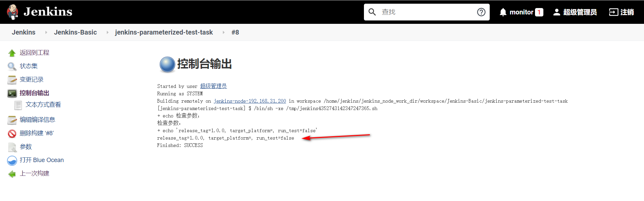Image resolution: width=644 pixels, height=201 pixels.
Task: Open 状态集 sidebar link
Action: click(29, 66)
